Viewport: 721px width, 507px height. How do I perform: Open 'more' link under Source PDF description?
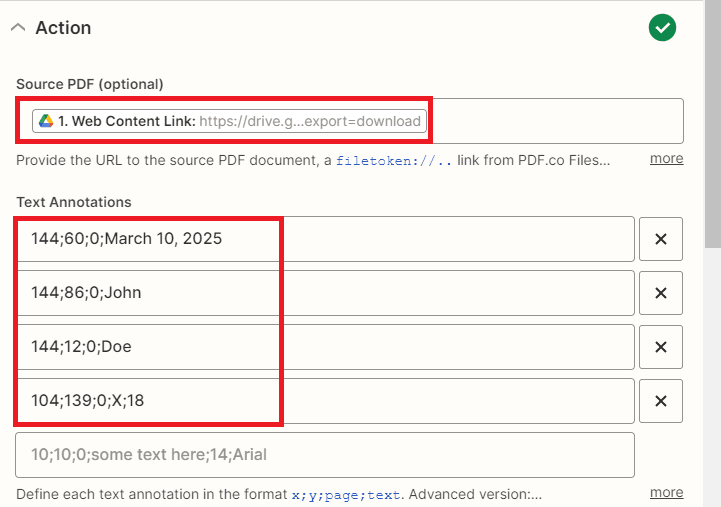pyautogui.click(x=666, y=158)
